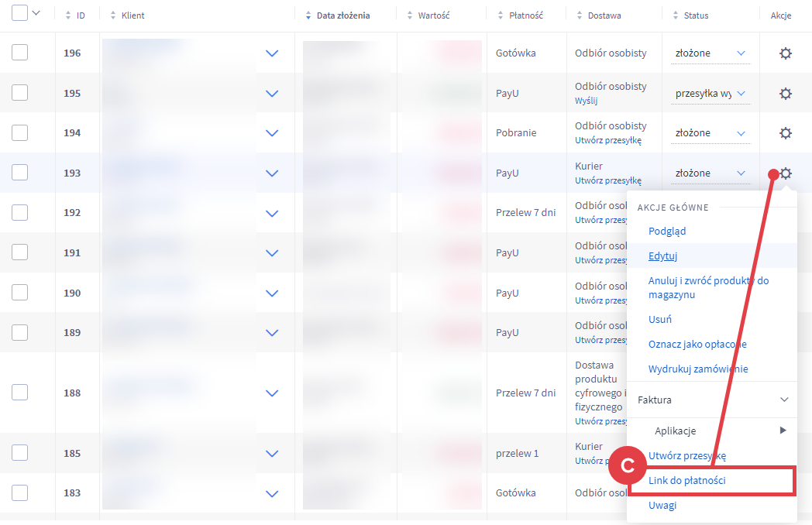Select checkbox for order 183
This screenshot has height=525, width=812.
[x=19, y=493]
